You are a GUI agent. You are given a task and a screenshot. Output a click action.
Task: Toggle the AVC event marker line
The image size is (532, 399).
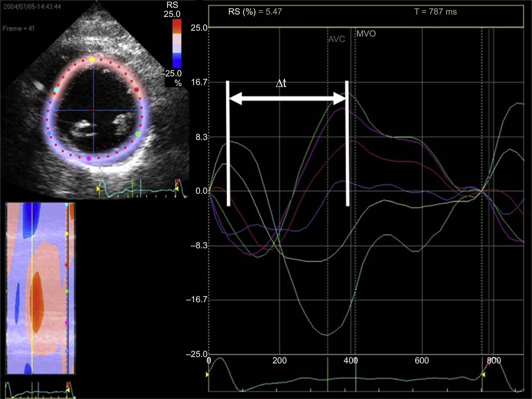[336, 39]
